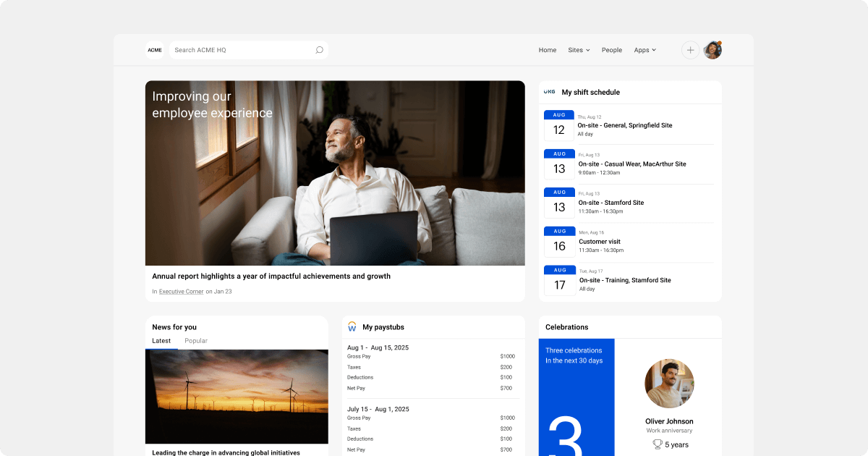Image resolution: width=868 pixels, height=456 pixels.
Task: Click the hero image of man with laptop
Action: pos(335,173)
